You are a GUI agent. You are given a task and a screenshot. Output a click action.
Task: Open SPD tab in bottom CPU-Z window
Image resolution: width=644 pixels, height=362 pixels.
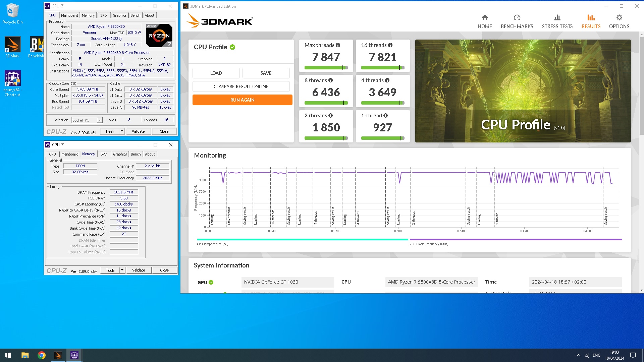click(104, 154)
